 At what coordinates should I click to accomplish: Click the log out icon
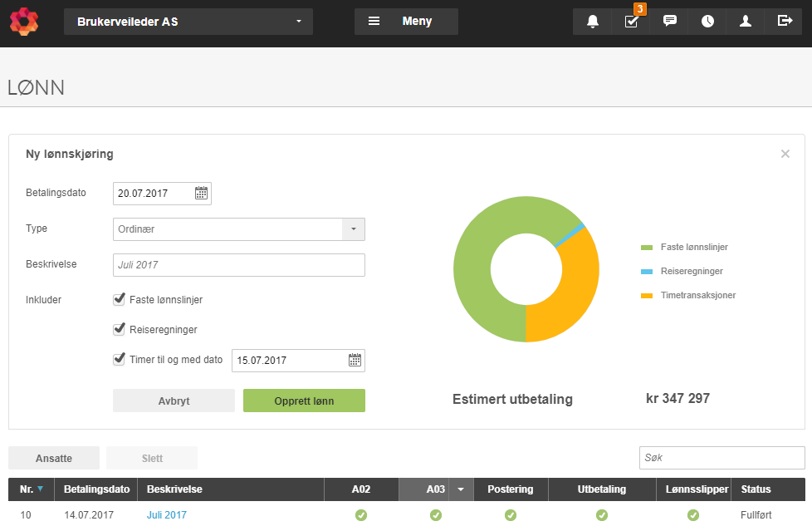coord(785,22)
